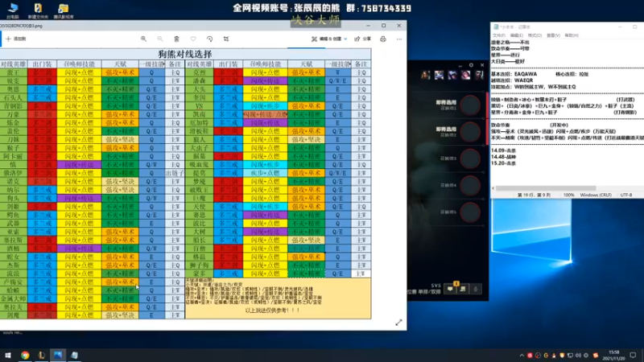
Task: Open League client chat bubble icon
Action: click(450, 289)
